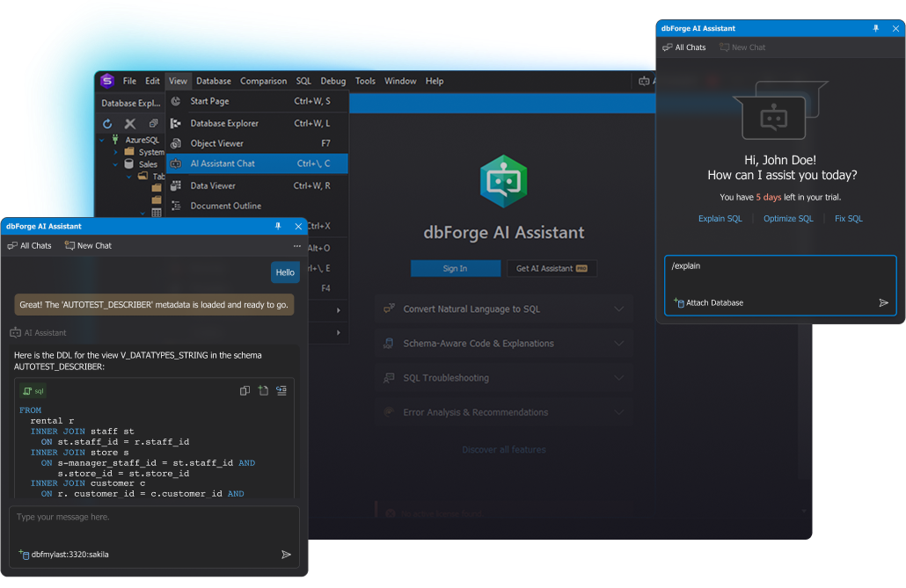The height and width of the screenshot is (588, 906).
Task: Start a New Chat in left AI Assistant
Action: [x=89, y=246]
